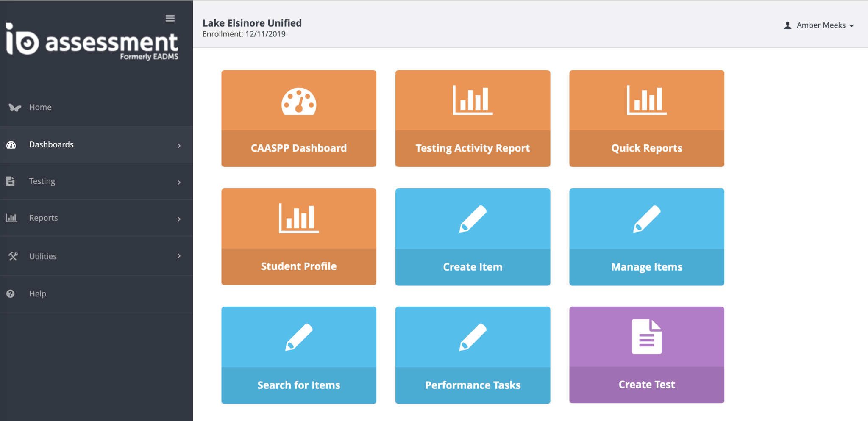Expand the Dashboards submenu chevron

(179, 146)
